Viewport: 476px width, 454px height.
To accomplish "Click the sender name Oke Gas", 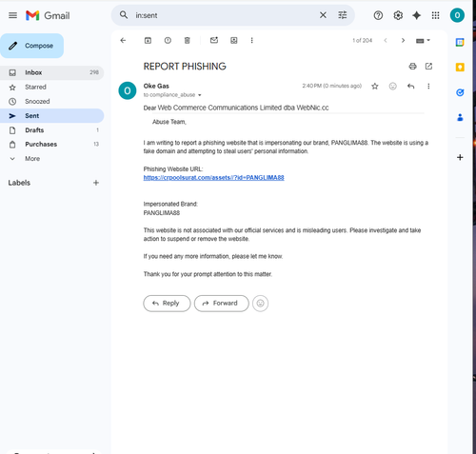I will [x=156, y=86].
